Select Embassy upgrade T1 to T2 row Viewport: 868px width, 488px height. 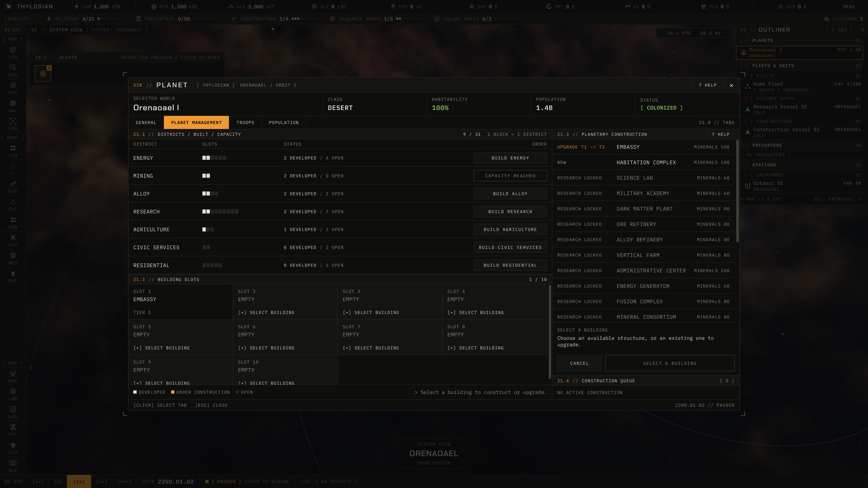coord(643,147)
